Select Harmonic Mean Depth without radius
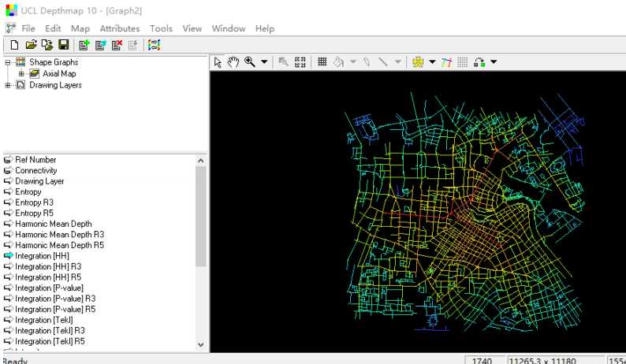The height and width of the screenshot is (364, 626). [54, 224]
